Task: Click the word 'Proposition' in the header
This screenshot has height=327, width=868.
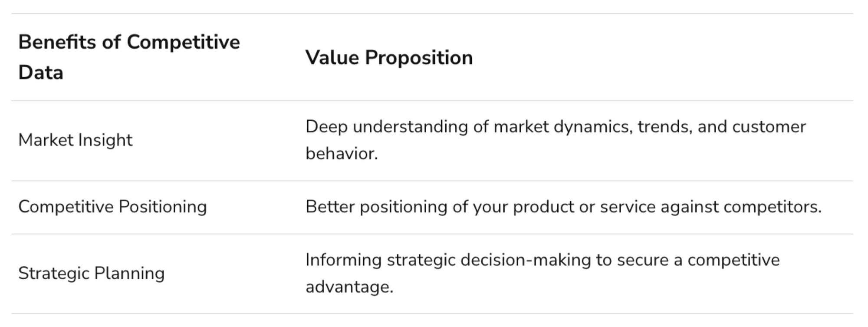Action: [x=419, y=58]
